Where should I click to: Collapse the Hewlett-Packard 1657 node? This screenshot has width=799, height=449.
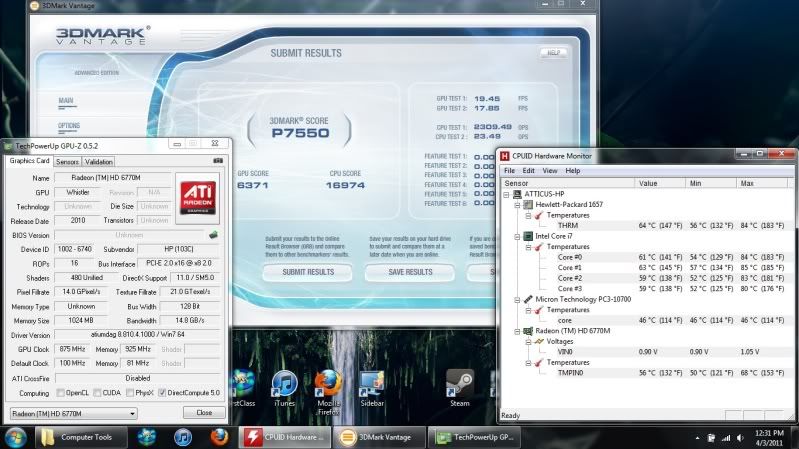(517, 205)
